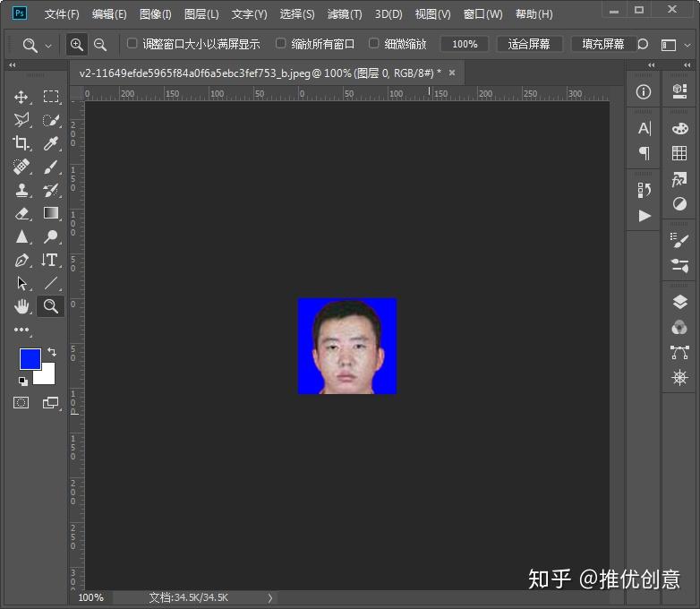Select the Crop tool
The width and height of the screenshot is (700, 609).
point(21,143)
